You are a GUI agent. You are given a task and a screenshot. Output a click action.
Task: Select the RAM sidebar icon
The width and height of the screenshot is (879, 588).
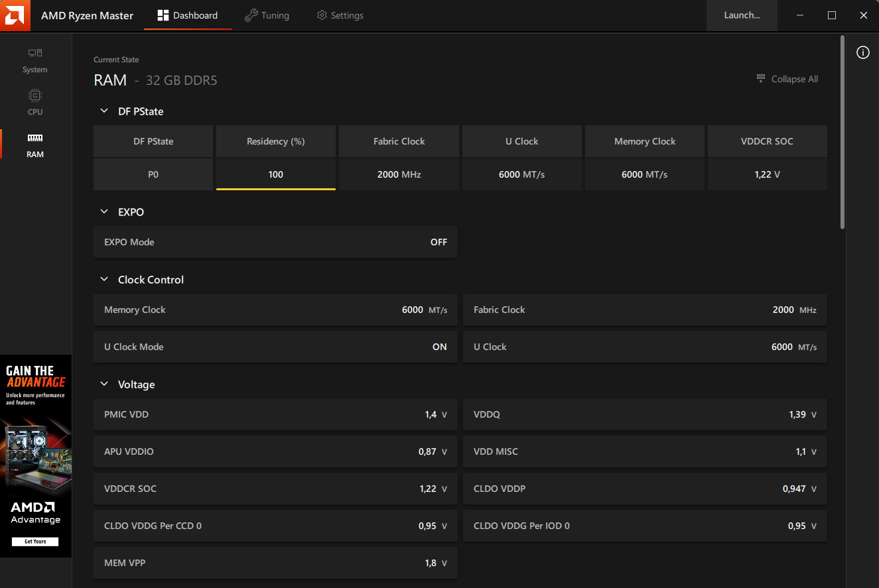[x=35, y=138]
